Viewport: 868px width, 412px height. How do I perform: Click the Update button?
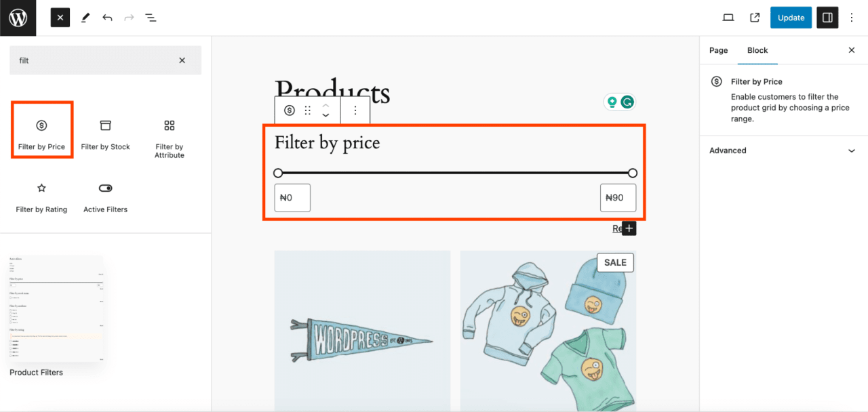pyautogui.click(x=791, y=18)
